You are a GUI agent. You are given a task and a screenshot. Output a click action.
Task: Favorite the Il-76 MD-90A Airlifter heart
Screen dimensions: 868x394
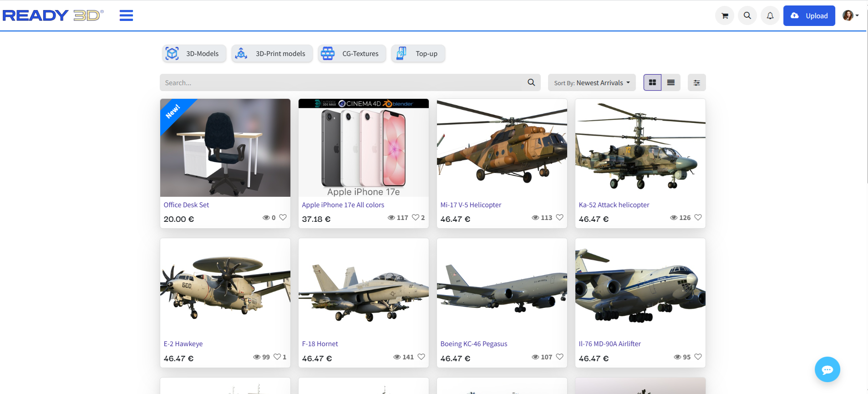tap(698, 357)
